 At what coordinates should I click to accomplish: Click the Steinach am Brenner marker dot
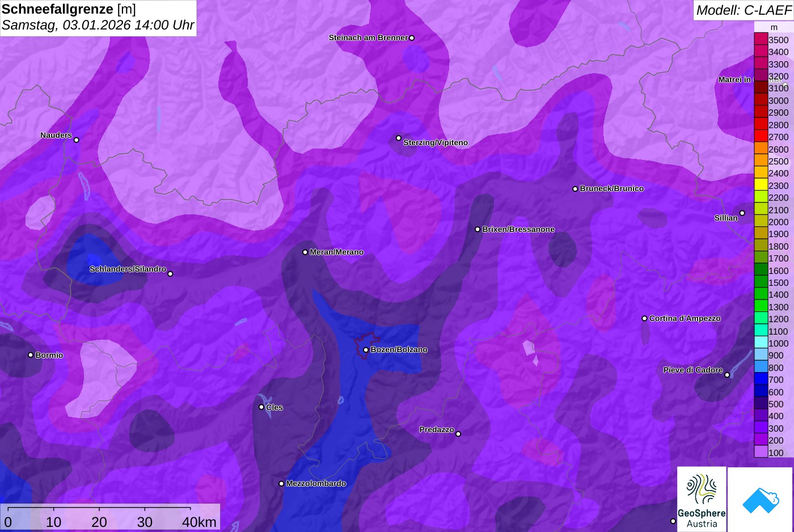(412, 38)
